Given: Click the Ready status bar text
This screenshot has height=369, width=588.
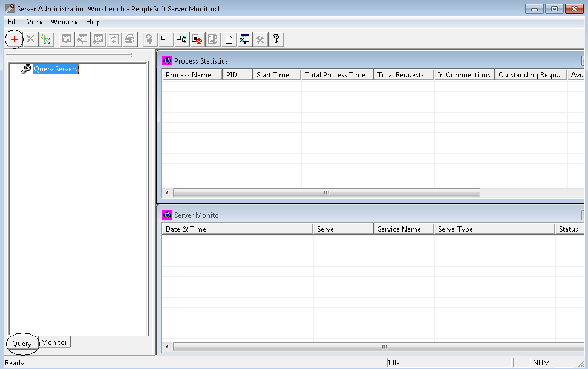Looking at the screenshot, I should click(15, 363).
